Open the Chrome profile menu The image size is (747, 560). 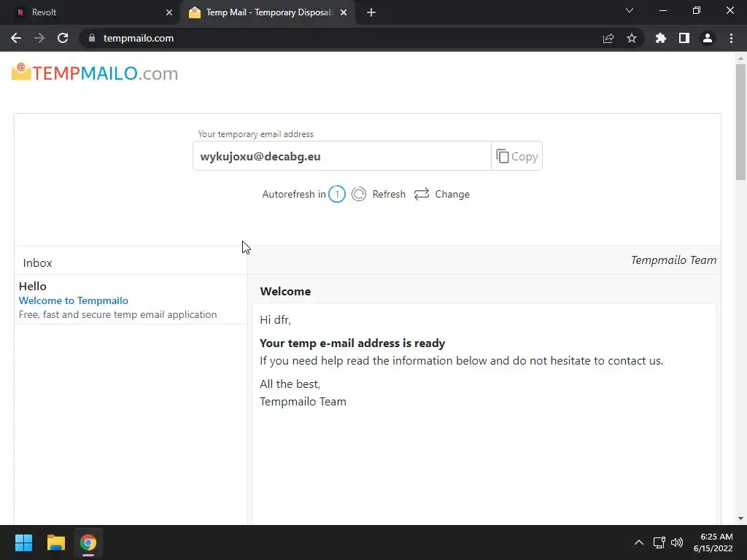[x=708, y=38]
